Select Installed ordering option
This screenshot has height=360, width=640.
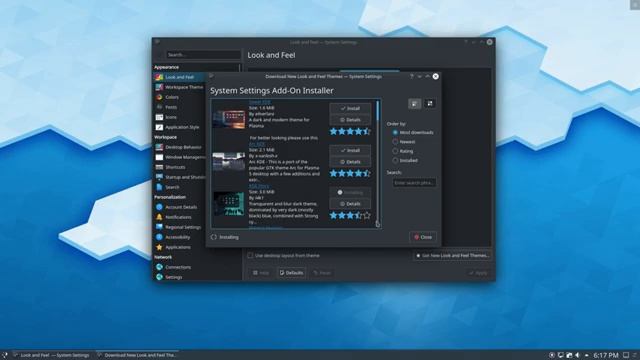(x=405, y=160)
